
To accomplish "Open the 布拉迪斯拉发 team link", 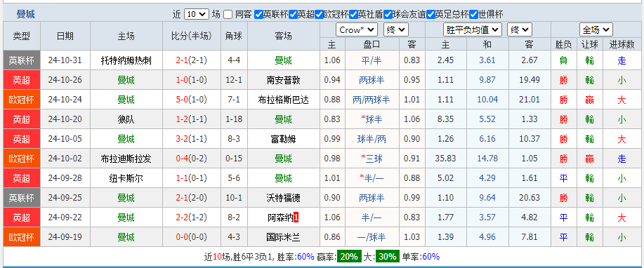I will [126, 159].
